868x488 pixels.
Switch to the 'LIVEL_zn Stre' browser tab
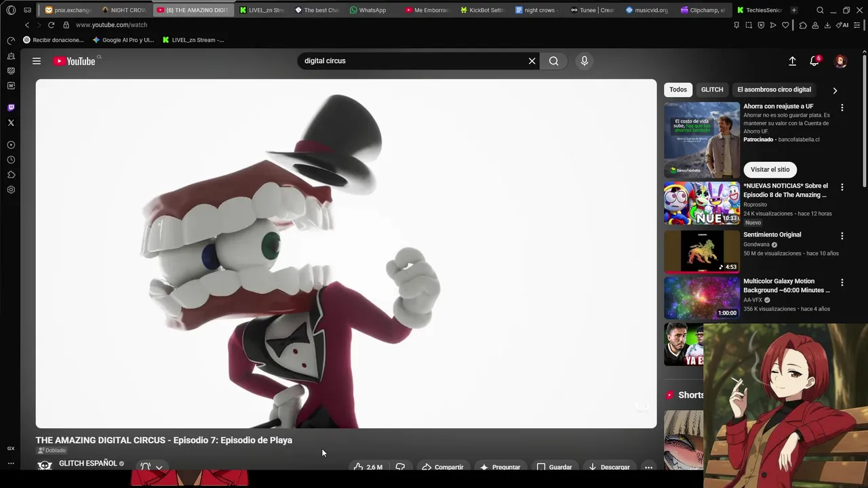262,10
